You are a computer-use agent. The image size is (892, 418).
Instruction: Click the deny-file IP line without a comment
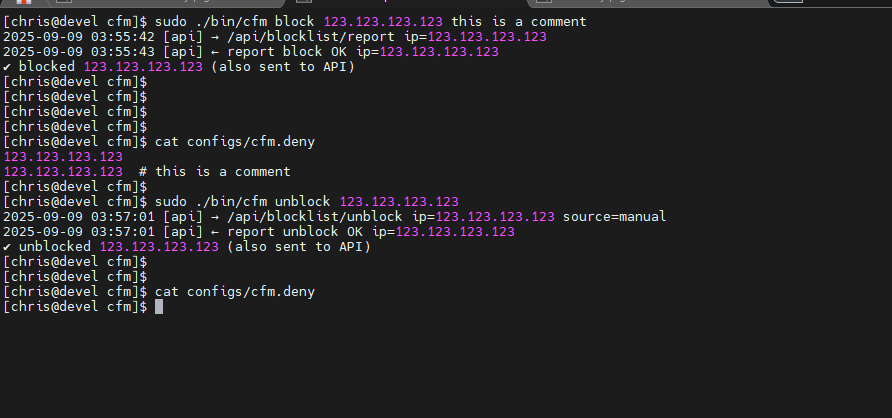pos(63,157)
